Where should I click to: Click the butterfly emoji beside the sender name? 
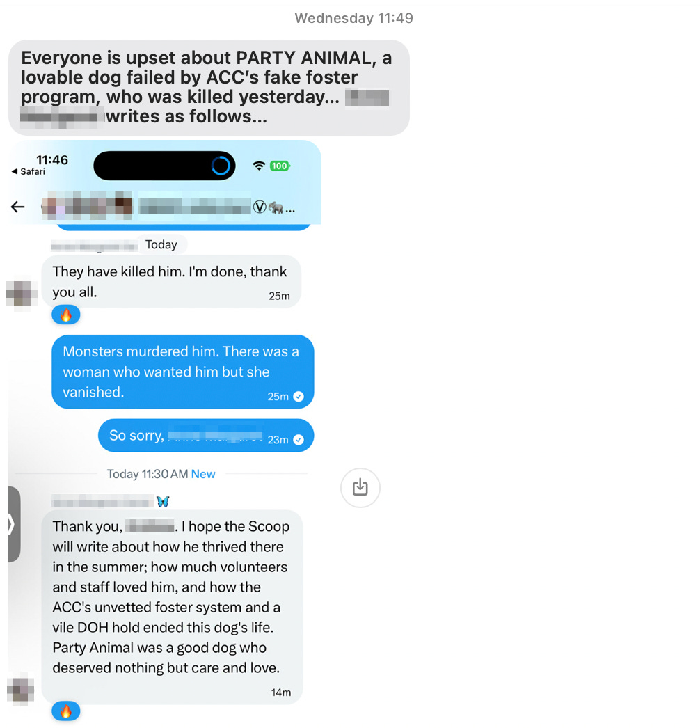point(163,501)
